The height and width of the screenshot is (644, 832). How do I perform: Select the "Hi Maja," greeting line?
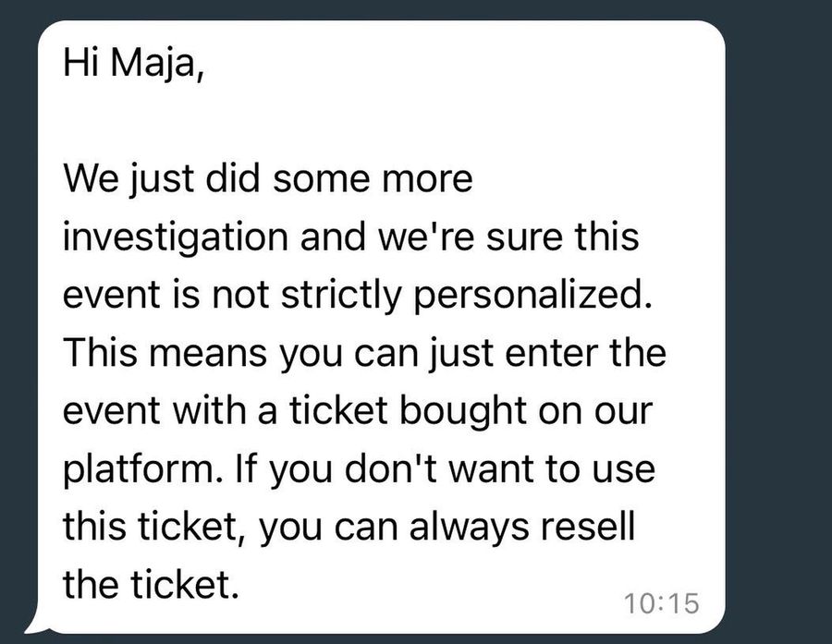133,66
